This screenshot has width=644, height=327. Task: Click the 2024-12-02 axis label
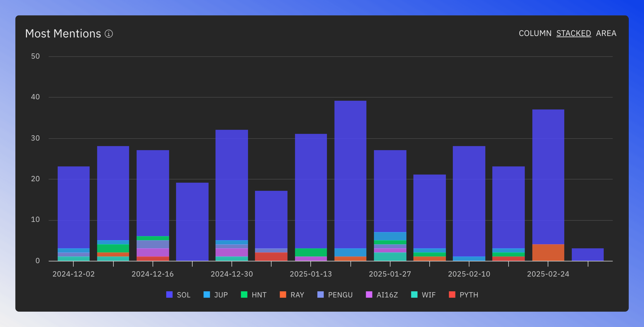[73, 274]
